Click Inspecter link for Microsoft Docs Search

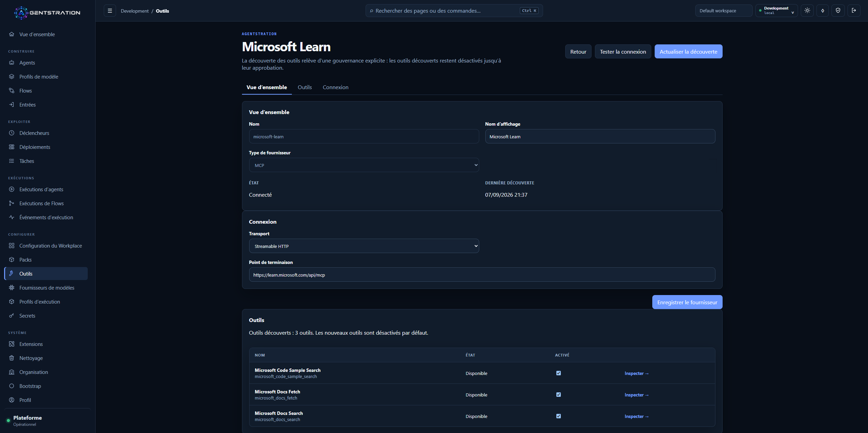(x=637, y=416)
